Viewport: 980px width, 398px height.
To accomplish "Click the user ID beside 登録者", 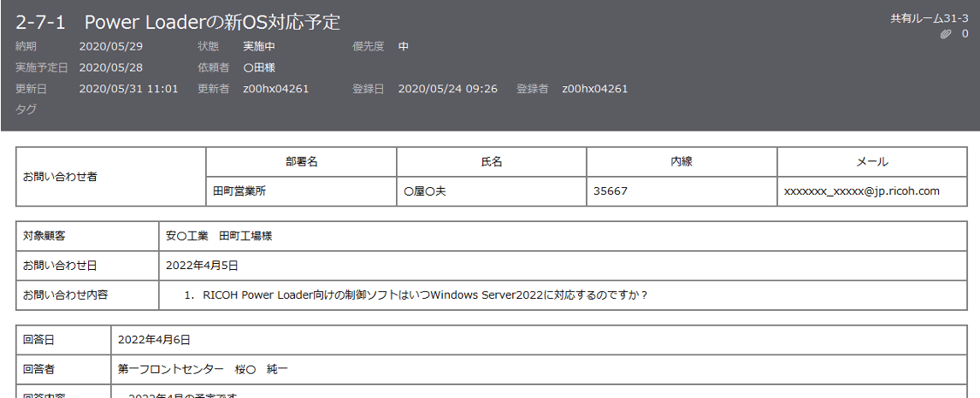I will (594, 89).
